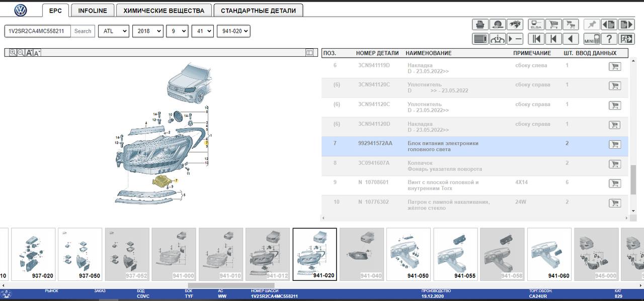Viewport: 644px width, 301px height.
Task: Click the print icon in the toolbar
Action: tap(480, 25)
